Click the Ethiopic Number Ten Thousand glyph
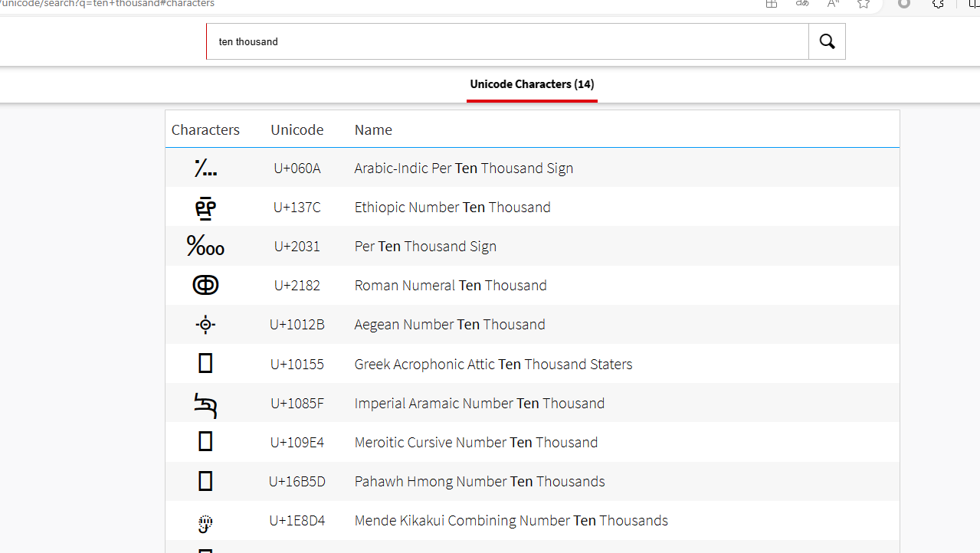The image size is (980, 553). [x=205, y=208]
